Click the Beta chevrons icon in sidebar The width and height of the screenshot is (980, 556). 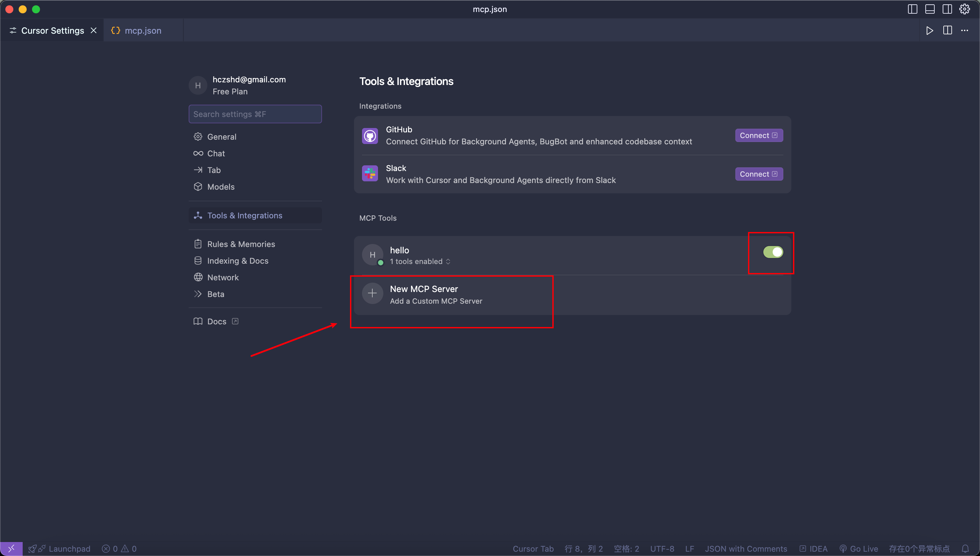[198, 294]
